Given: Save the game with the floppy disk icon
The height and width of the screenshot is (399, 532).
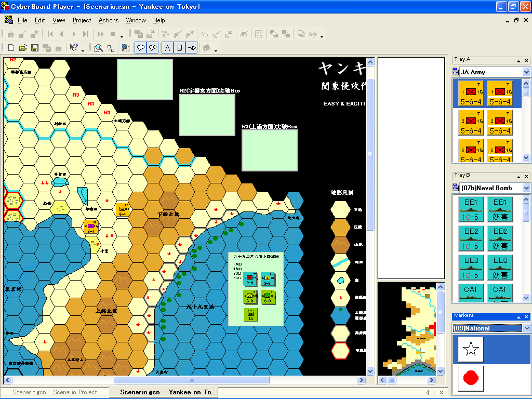Looking at the screenshot, I should tap(35, 48).
